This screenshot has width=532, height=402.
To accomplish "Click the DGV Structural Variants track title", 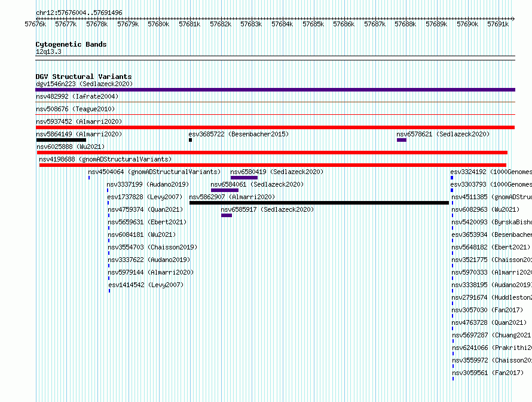I will click(x=84, y=77).
